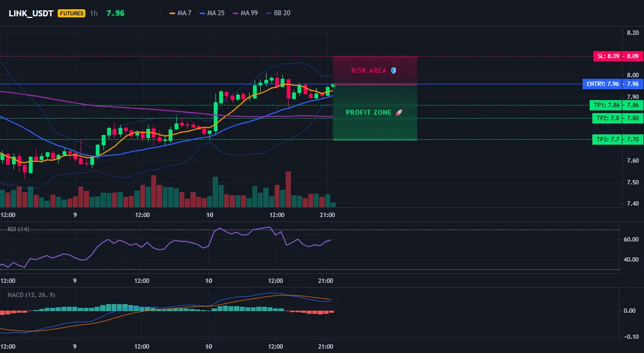Click the shield icon in the RISK AREA
The width and height of the screenshot is (644, 353).
(x=393, y=71)
